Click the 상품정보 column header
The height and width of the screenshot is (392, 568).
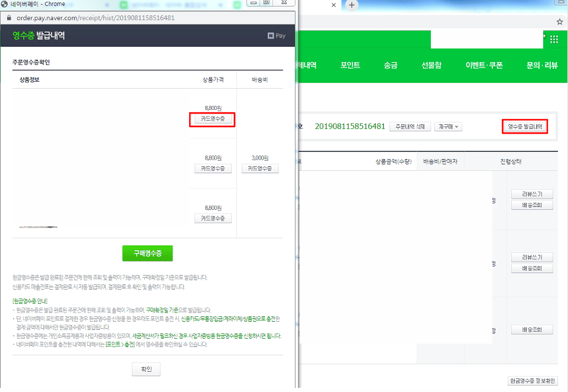coord(30,80)
